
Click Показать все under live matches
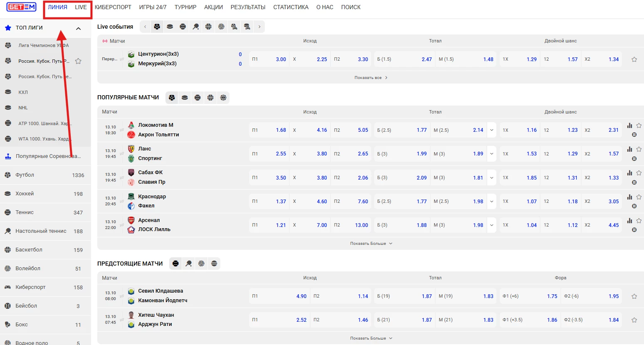pos(371,78)
